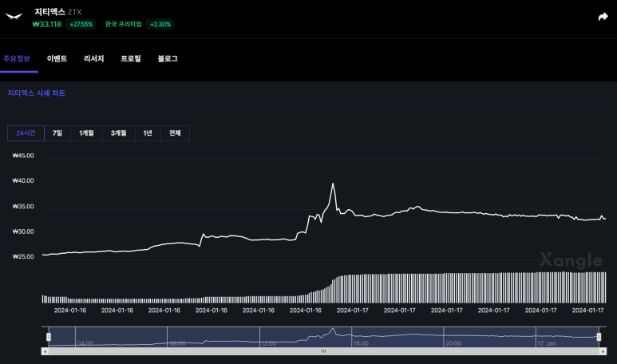The image size is (617, 364).
Task: Open the 프로필 tab
Action: 131,58
